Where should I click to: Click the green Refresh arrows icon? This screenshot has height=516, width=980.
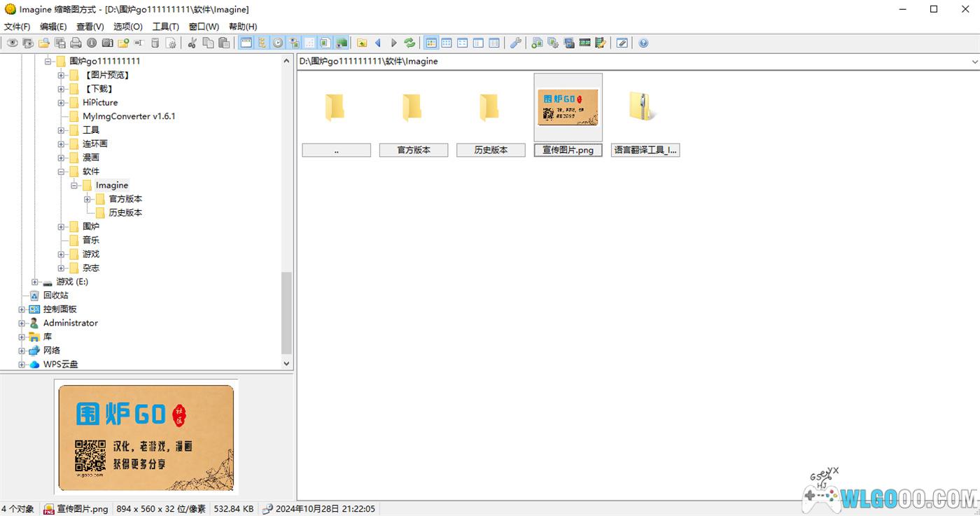pyautogui.click(x=409, y=43)
